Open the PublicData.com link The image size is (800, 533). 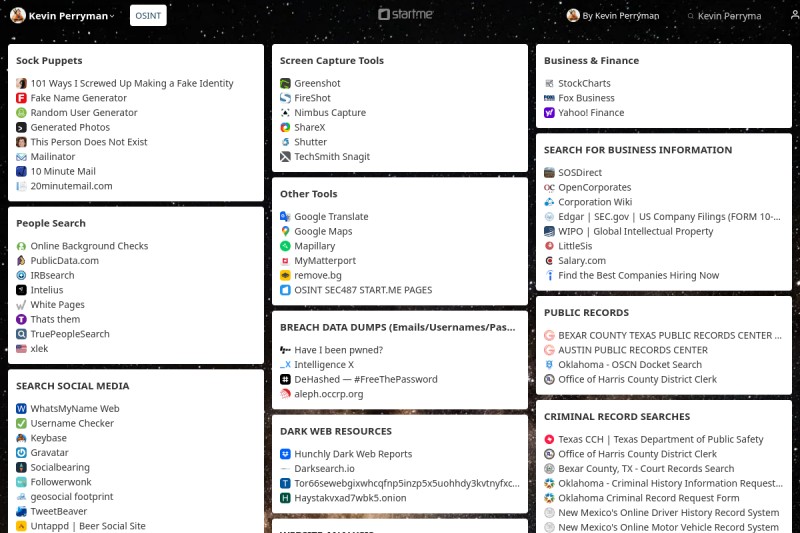[64, 261]
